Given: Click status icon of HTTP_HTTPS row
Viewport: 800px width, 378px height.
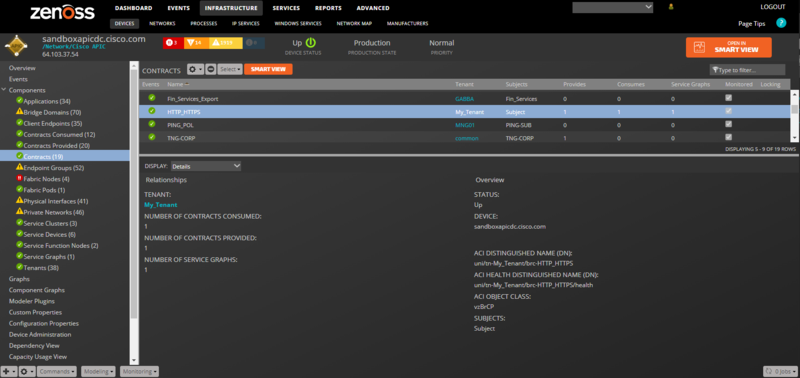Looking at the screenshot, I should (152, 111).
